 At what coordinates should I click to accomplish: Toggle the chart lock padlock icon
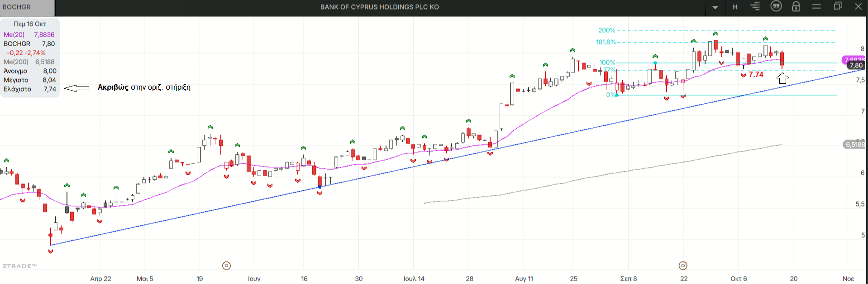point(796,6)
